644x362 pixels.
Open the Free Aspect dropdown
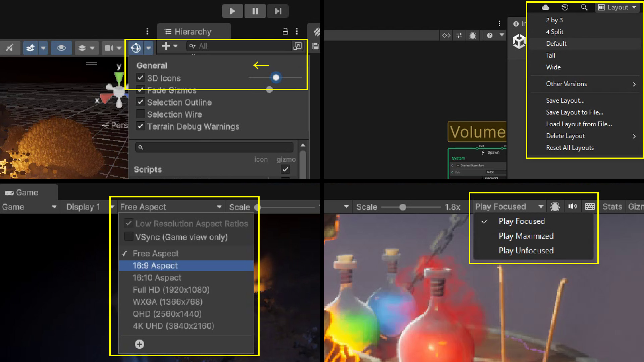click(x=171, y=207)
